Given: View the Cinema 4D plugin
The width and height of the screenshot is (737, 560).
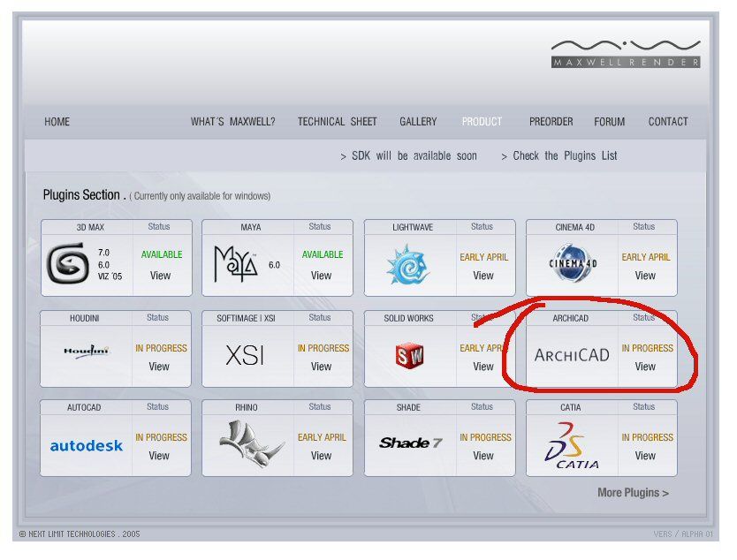Looking at the screenshot, I should tap(645, 276).
